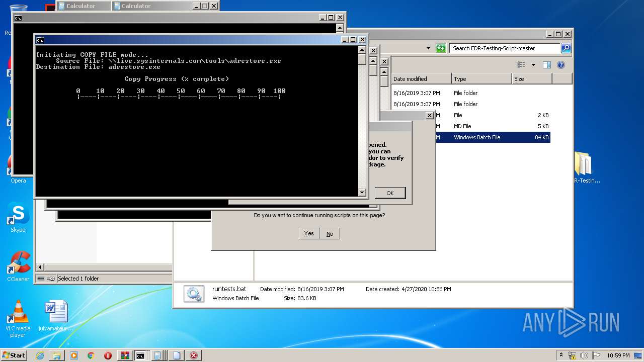Click the search magnifier in Explorer

point(566,48)
